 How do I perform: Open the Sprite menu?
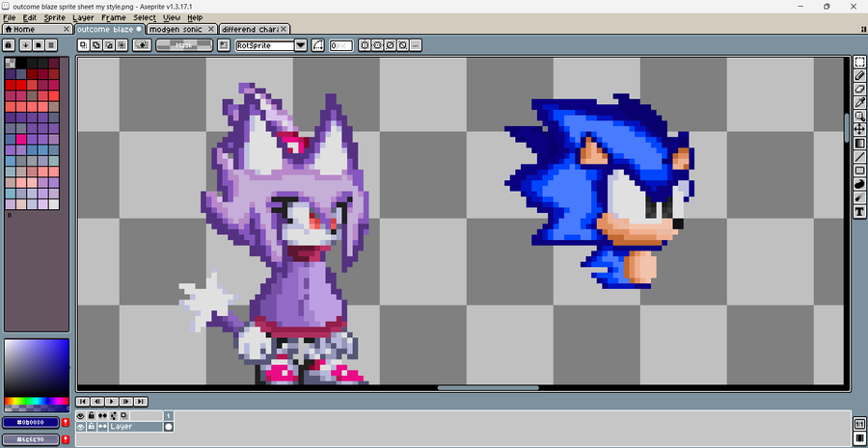coord(54,17)
